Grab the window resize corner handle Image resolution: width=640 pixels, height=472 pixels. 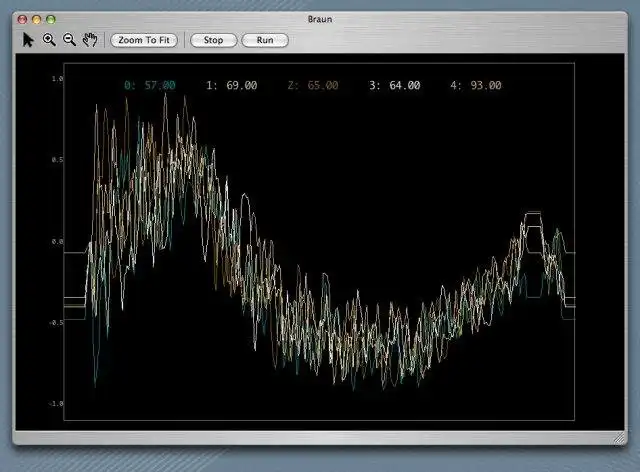620,438
